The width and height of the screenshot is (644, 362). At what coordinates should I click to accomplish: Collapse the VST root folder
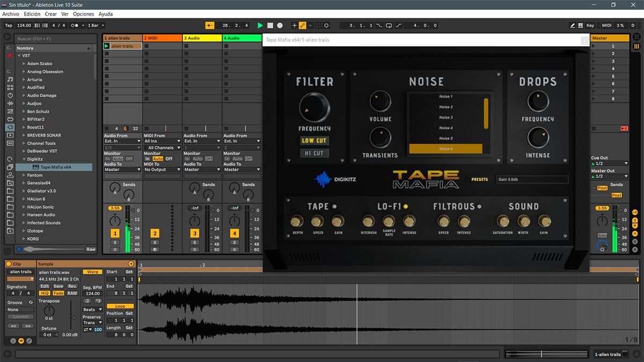(x=18, y=56)
